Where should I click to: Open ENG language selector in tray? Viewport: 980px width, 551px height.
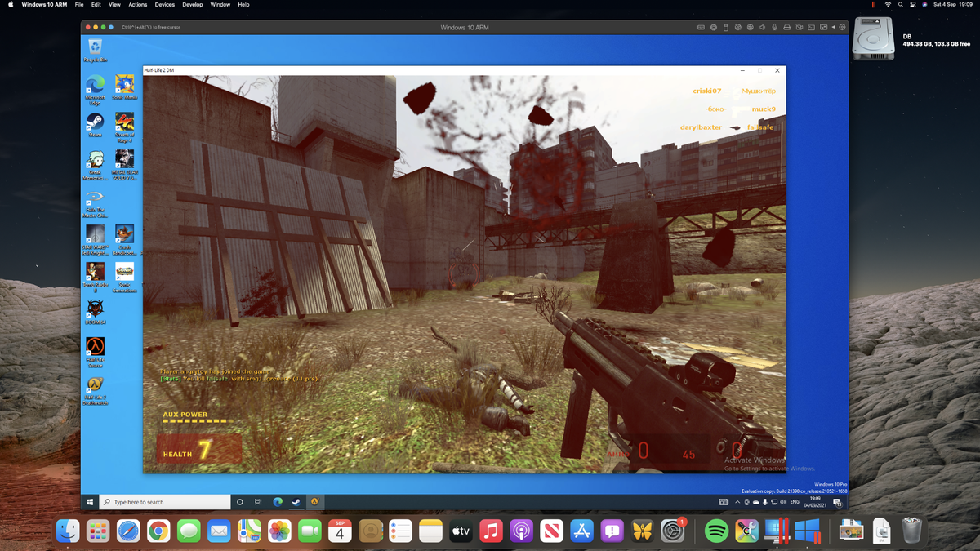coord(795,502)
